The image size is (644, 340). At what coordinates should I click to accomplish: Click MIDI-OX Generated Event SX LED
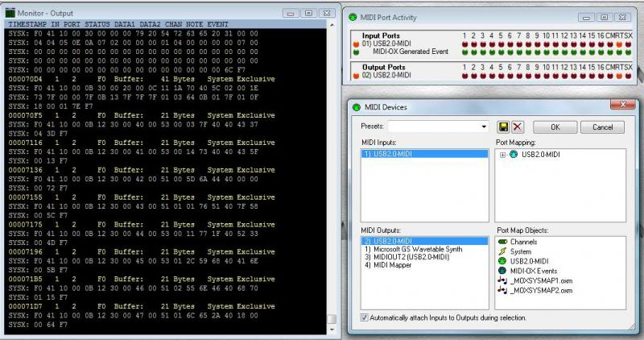click(629, 52)
